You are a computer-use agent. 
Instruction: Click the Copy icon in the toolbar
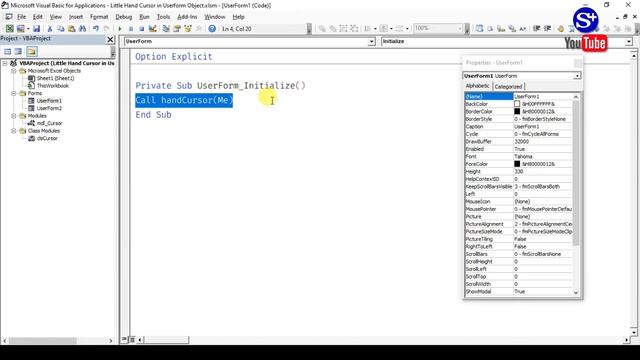[60, 29]
